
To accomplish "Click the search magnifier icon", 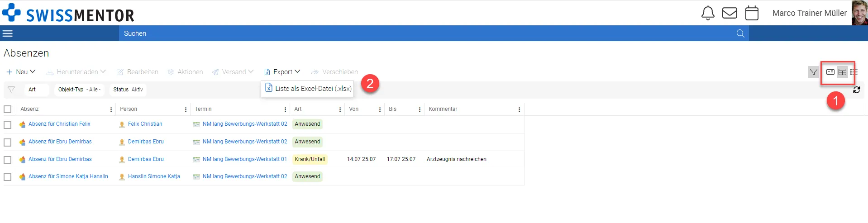I will (740, 33).
